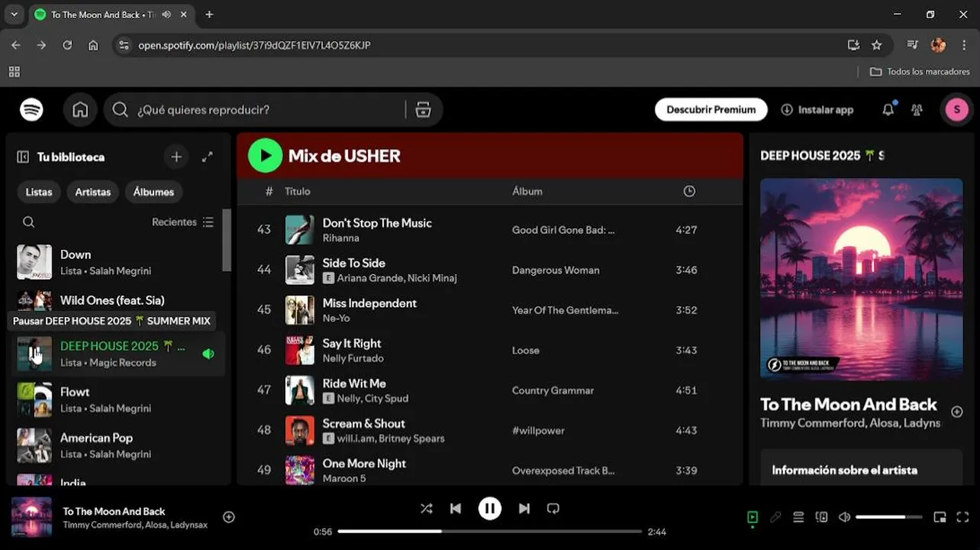980x550 pixels.
Task: Play the Mix de USHER playlist
Action: [265, 156]
